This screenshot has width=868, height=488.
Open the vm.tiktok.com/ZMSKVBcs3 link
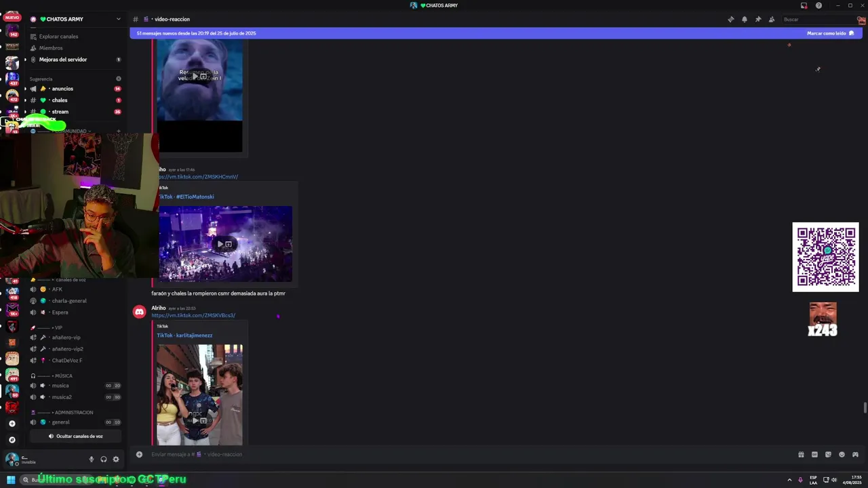coord(193,316)
